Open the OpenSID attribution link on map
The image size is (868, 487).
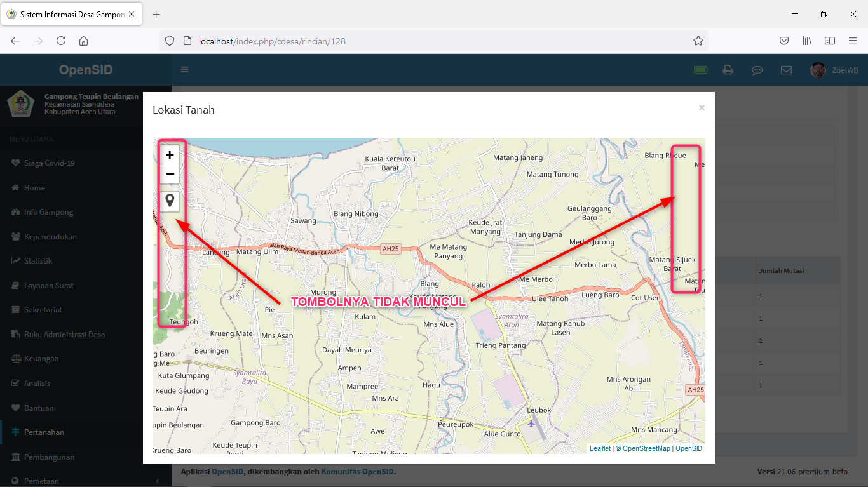click(689, 448)
